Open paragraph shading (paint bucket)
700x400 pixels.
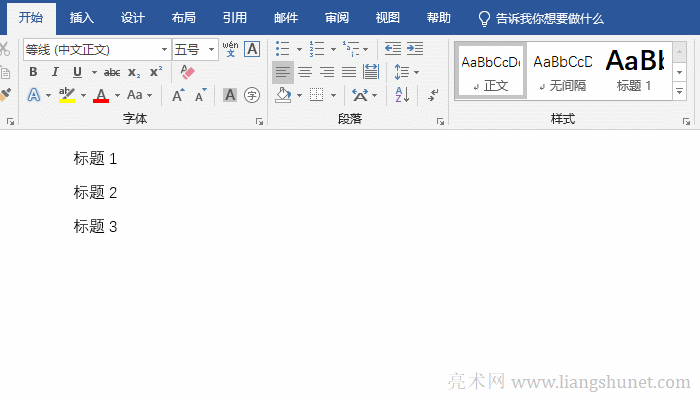[x=283, y=95]
